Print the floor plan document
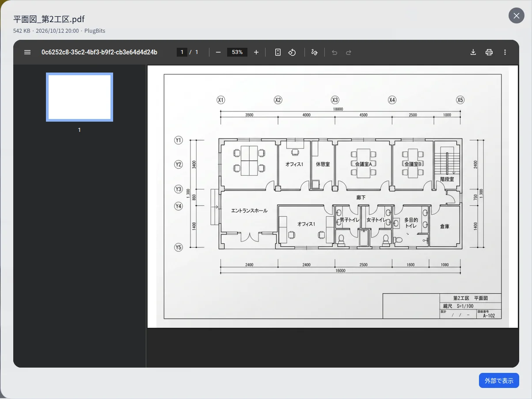Screen dimensions: 532x399 (x=489, y=52)
